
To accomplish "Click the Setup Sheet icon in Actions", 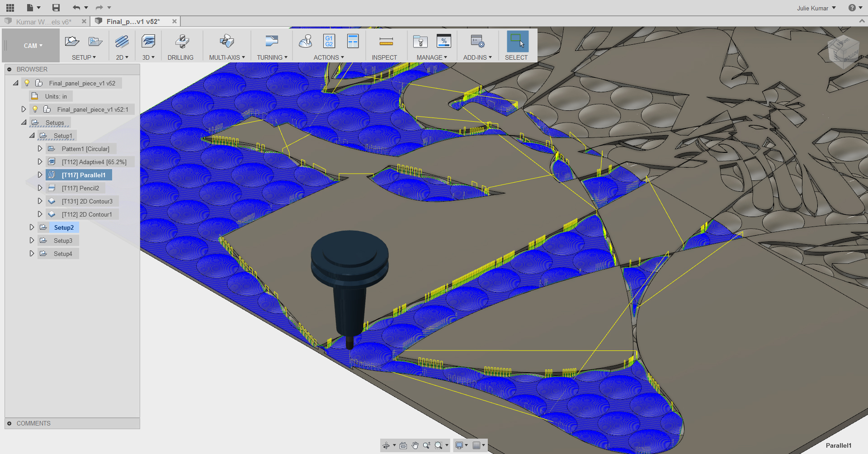I will 353,41.
